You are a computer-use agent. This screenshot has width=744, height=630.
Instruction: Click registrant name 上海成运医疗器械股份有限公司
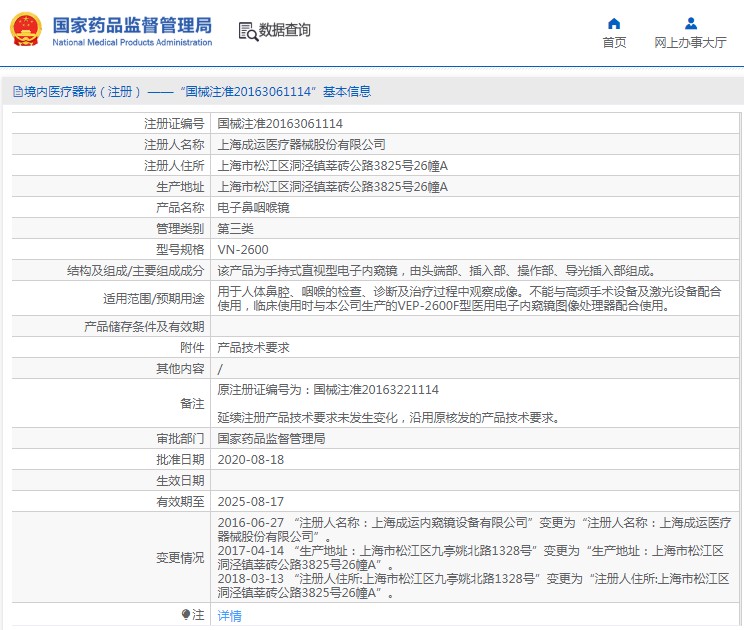(301, 145)
